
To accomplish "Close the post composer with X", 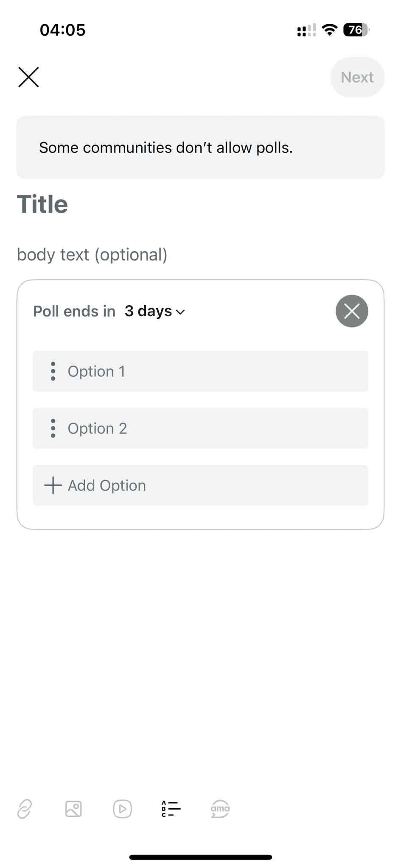I will pos(28,77).
